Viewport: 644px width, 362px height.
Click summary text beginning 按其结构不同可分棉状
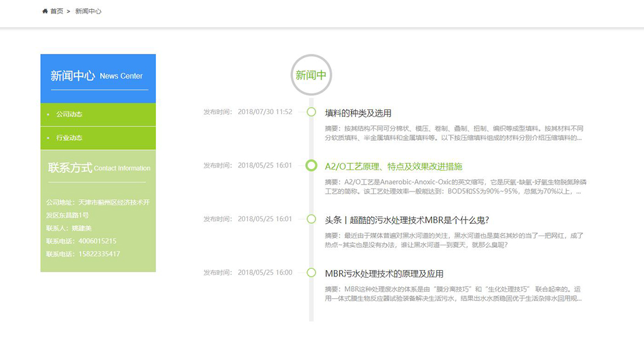(454, 133)
